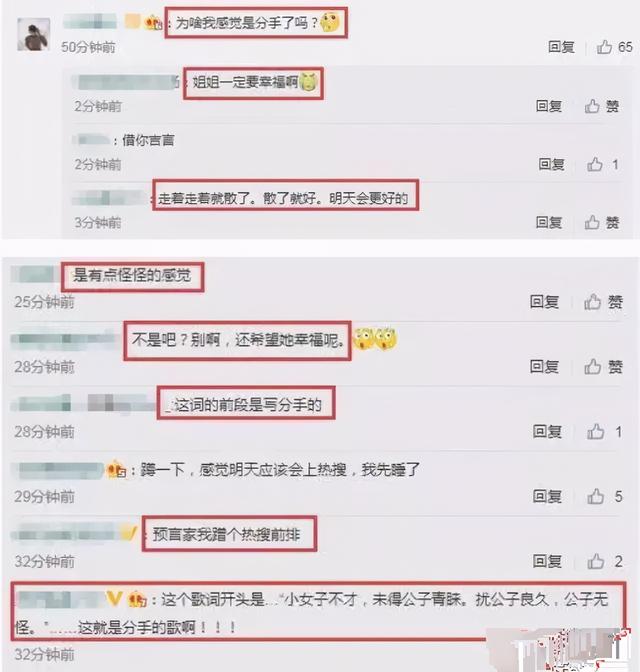This screenshot has width=640, height=672.
Task: Reply to '蹲一下' hot-search comment
Action: coord(547,496)
